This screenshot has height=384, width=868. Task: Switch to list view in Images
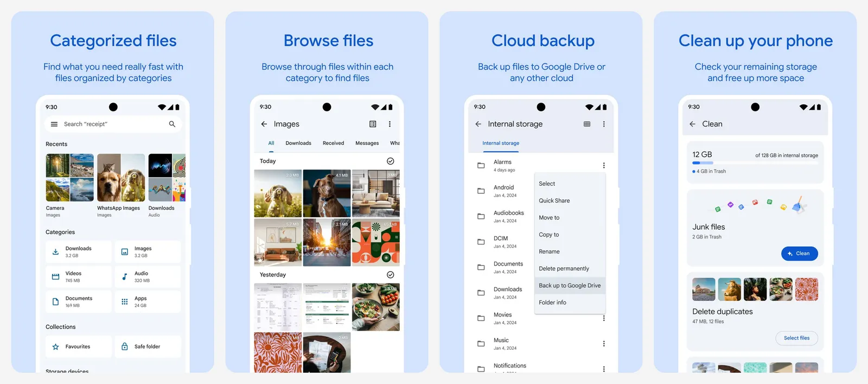tap(373, 124)
